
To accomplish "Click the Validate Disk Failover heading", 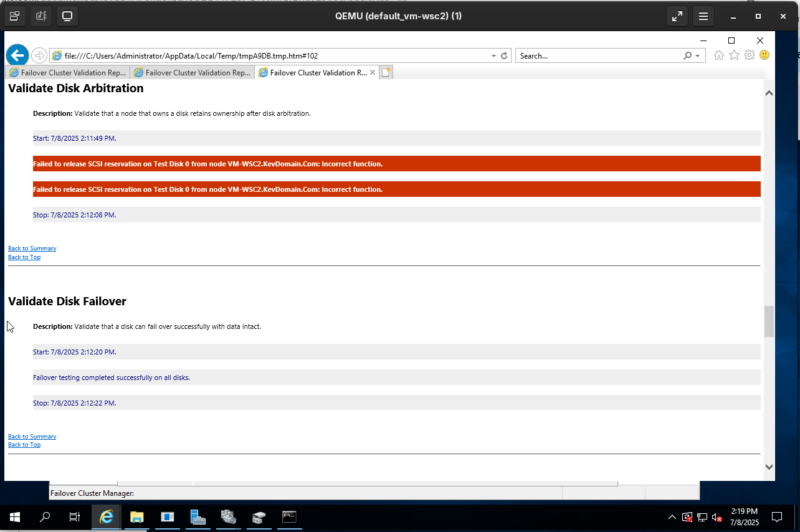I will pos(67,302).
